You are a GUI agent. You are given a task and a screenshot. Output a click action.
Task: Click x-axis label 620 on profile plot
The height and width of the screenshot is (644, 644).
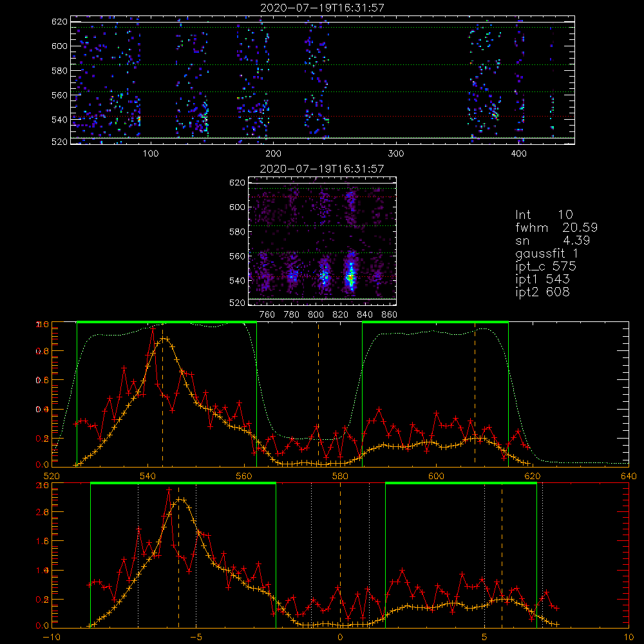[533, 477]
